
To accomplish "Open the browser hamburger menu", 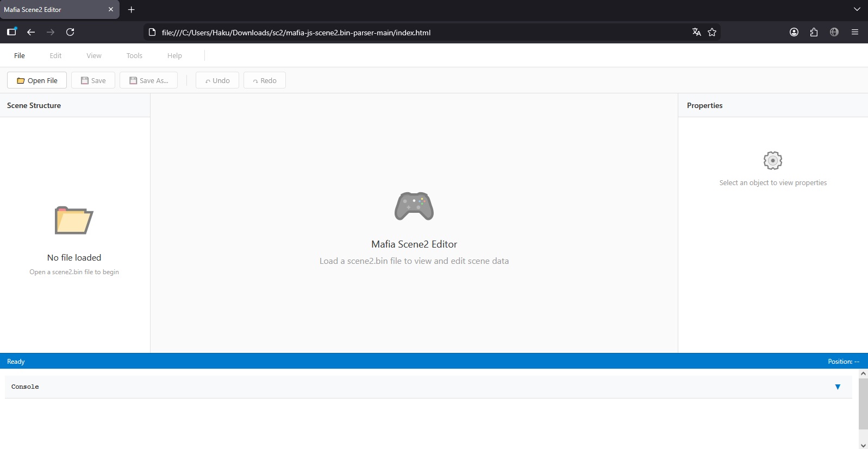I will point(854,32).
